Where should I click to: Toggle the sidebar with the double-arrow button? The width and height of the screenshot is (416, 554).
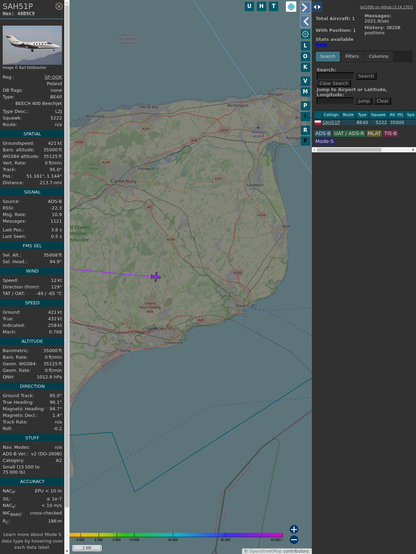(317, 7)
